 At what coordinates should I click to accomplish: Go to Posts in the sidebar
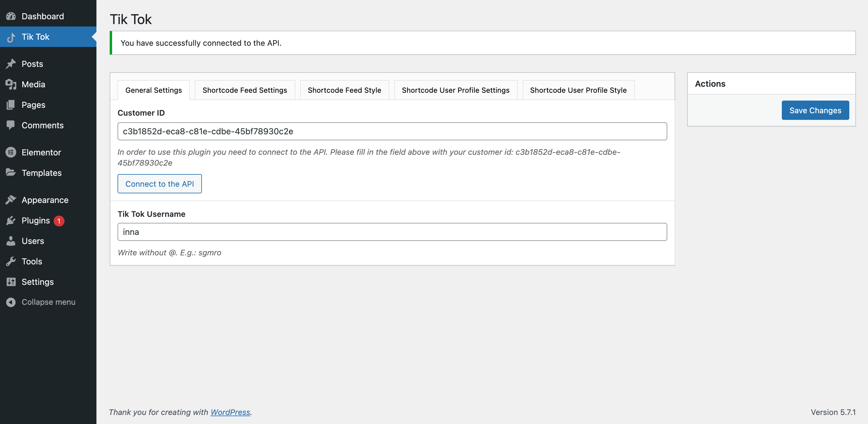(48, 64)
